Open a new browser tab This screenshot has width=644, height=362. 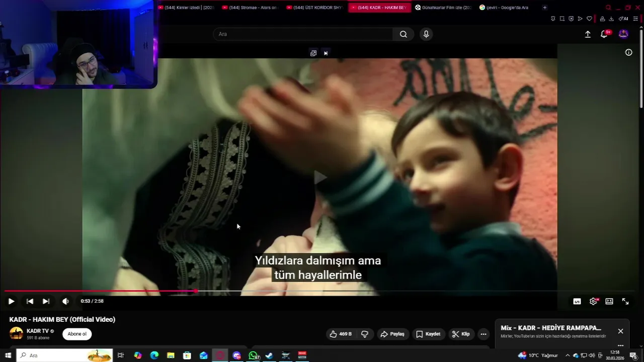point(544,8)
